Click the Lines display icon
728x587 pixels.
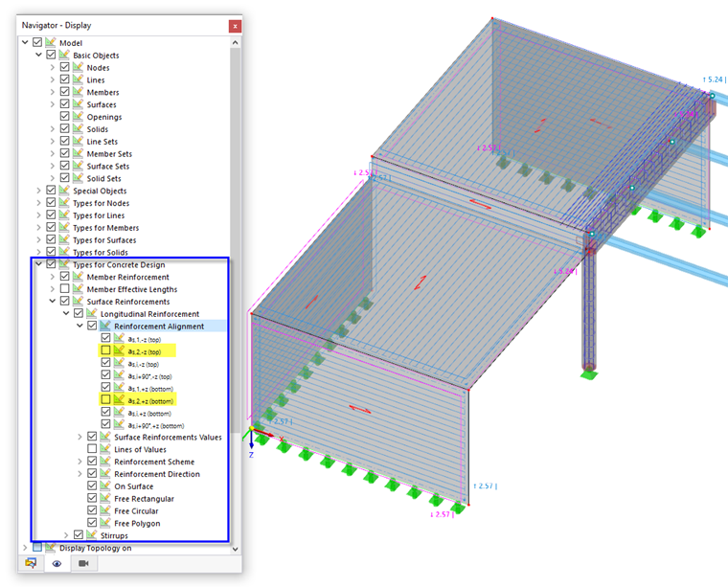(78, 79)
